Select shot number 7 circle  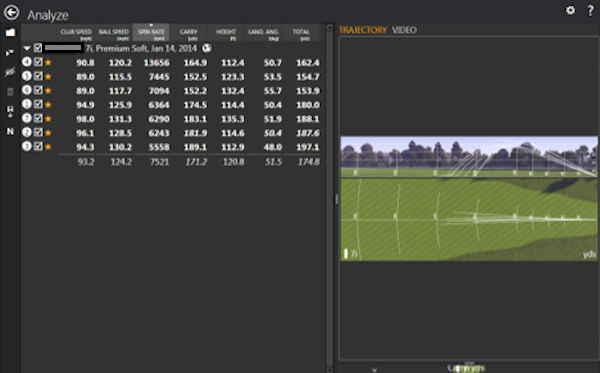click(x=26, y=118)
